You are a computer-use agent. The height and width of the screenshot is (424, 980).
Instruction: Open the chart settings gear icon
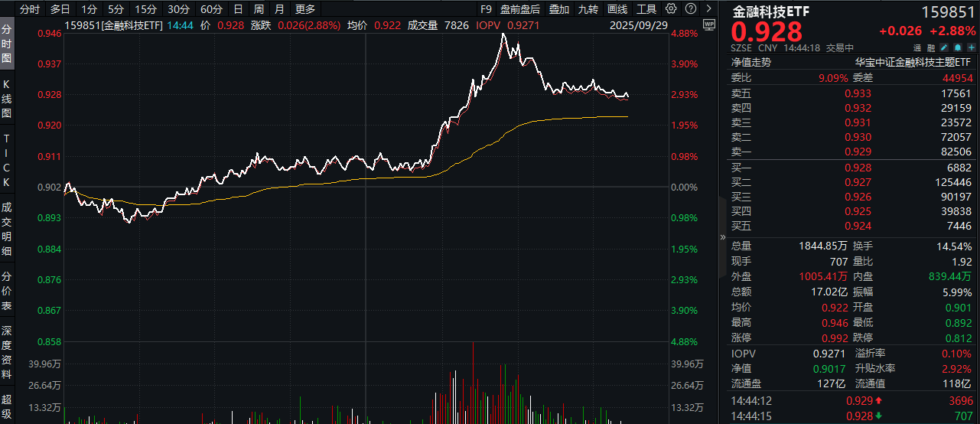click(671, 8)
